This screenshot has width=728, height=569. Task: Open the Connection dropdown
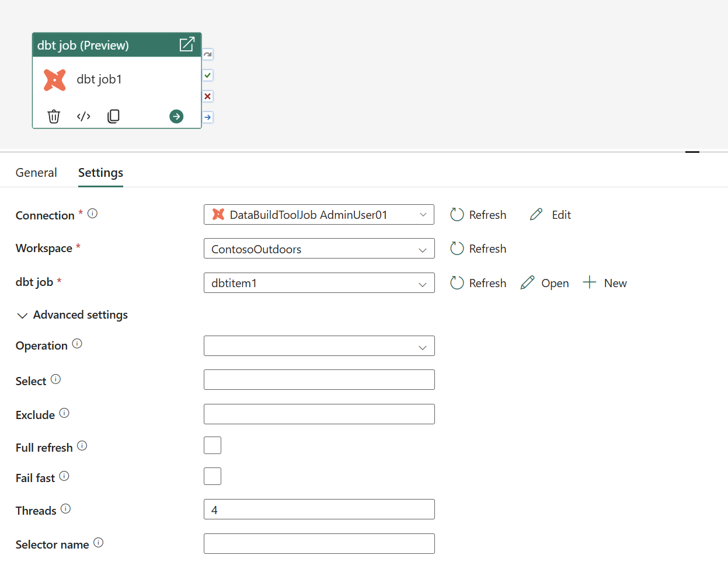[319, 215]
